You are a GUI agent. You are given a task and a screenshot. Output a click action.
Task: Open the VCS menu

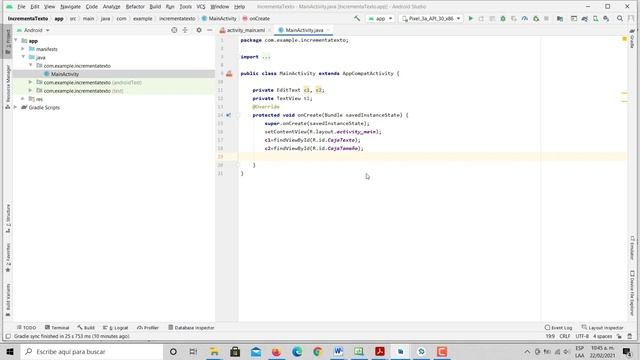(x=201, y=7)
